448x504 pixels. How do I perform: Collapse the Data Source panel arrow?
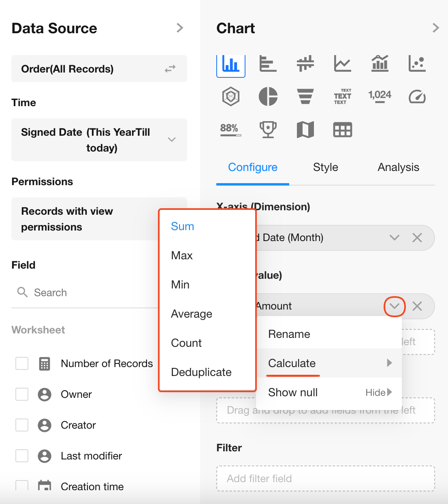pos(180,28)
